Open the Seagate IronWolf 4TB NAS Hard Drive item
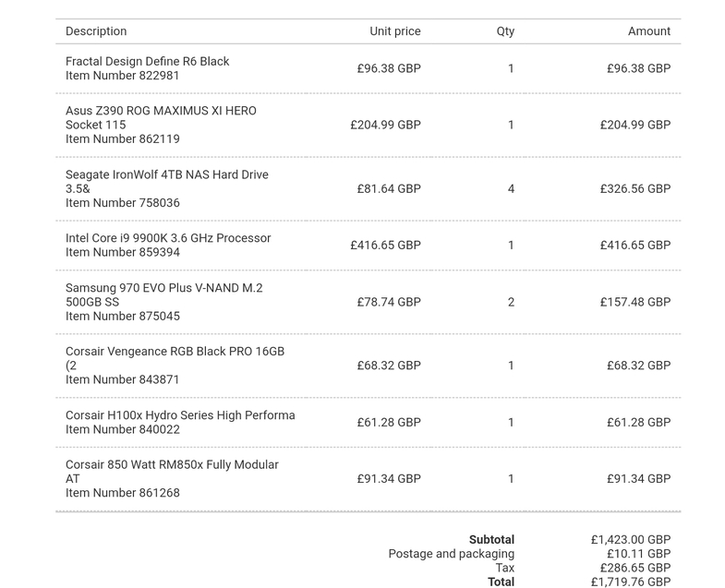This screenshot has width=725, height=588. (x=166, y=174)
